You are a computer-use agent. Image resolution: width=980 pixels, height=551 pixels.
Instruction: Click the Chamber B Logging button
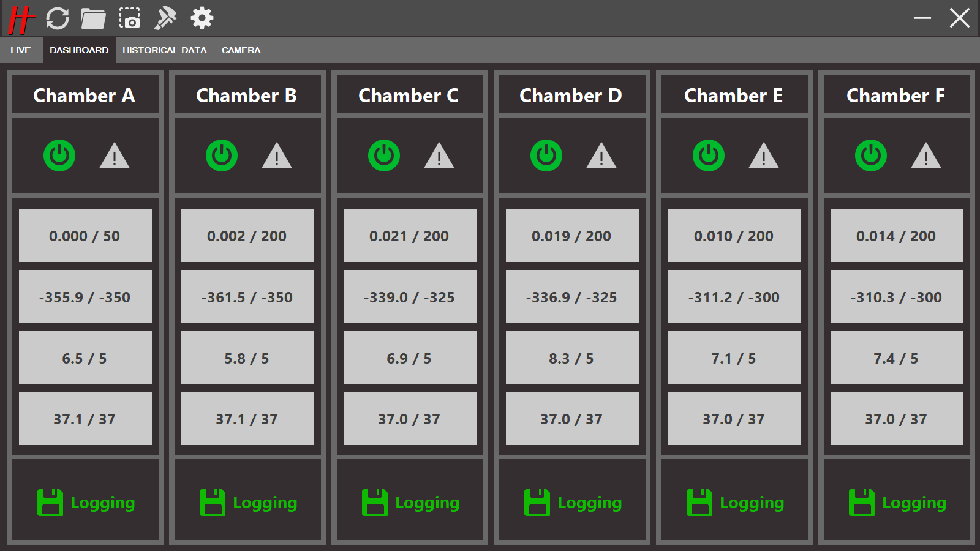(x=248, y=503)
